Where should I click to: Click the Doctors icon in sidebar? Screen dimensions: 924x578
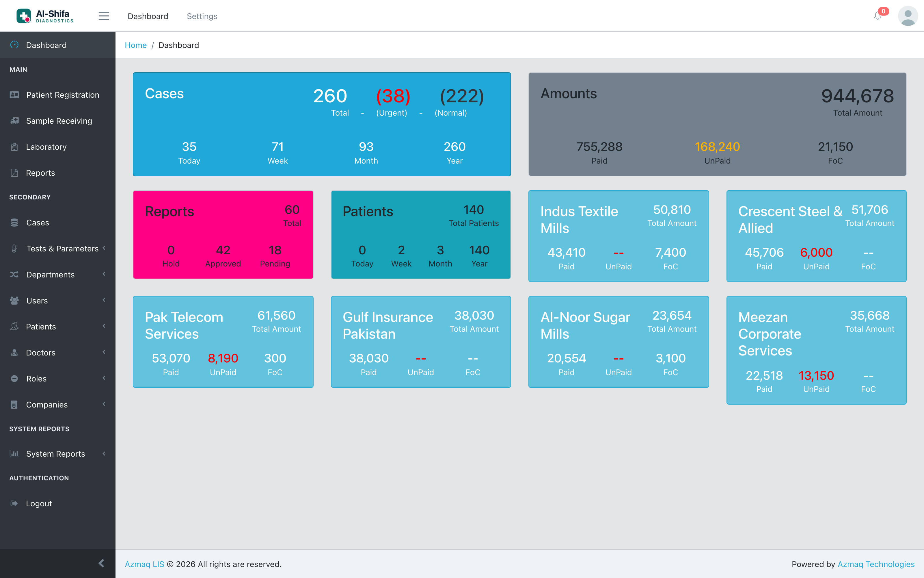point(14,353)
